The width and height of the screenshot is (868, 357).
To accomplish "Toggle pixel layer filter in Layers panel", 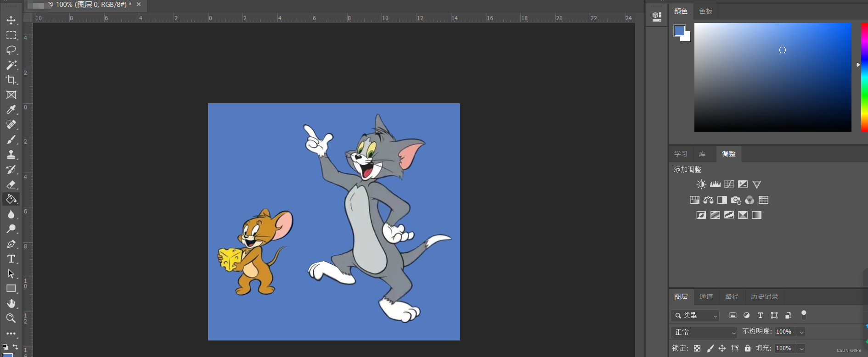I will click(733, 315).
